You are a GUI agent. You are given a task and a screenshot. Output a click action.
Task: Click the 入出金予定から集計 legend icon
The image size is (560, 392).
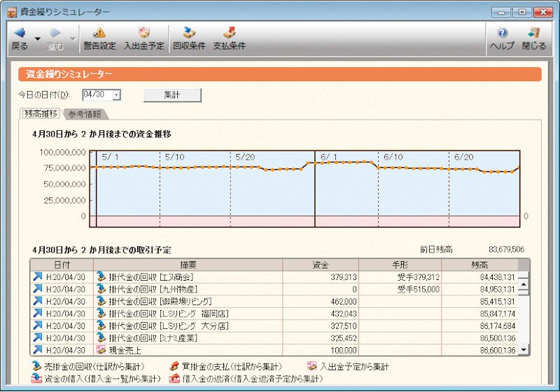[x=312, y=366]
